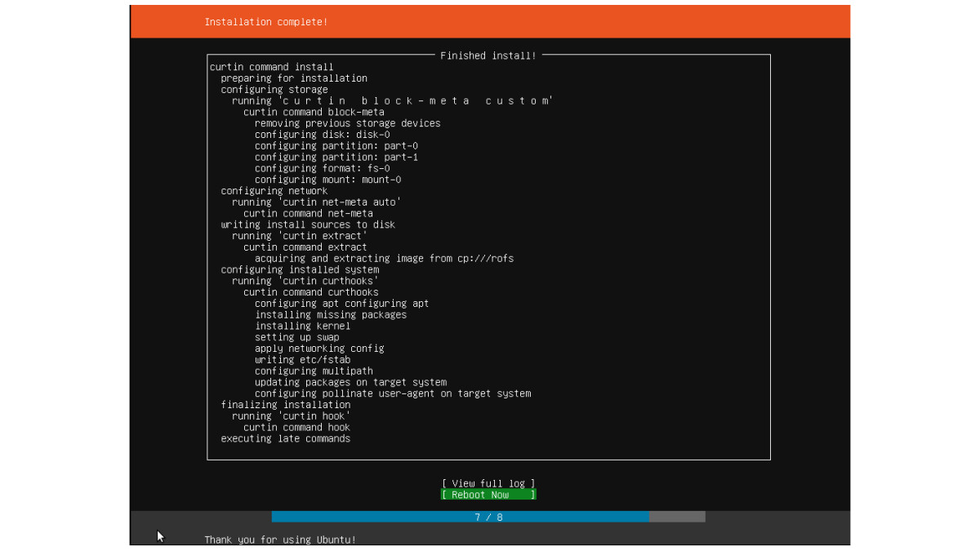The image size is (980, 551).
Task: Click the 'configuring storage' log line
Action: tap(274, 90)
